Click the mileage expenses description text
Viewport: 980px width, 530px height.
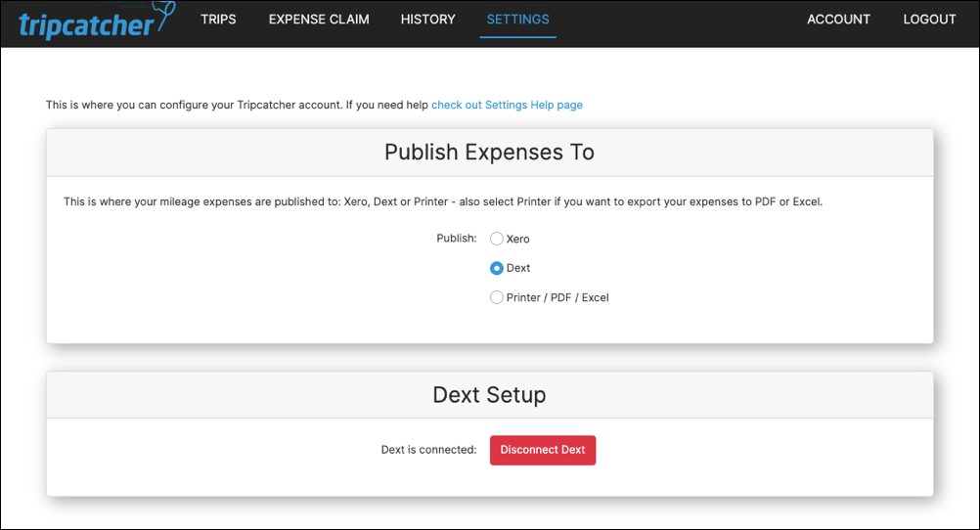[443, 202]
